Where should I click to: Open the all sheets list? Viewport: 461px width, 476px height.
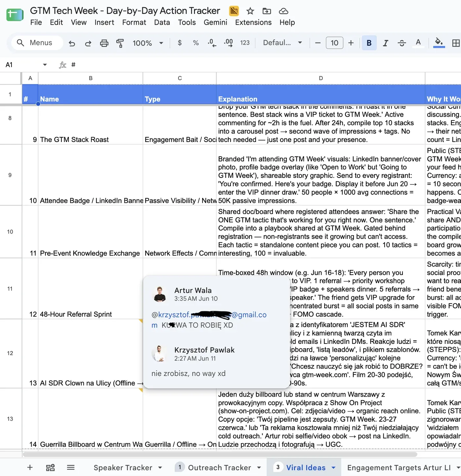(71, 467)
